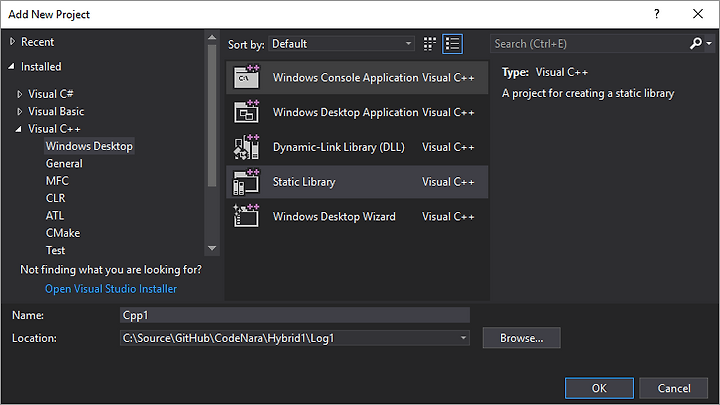Expand the Visual C# node
The width and height of the screenshot is (720, 405).
[x=19, y=94]
